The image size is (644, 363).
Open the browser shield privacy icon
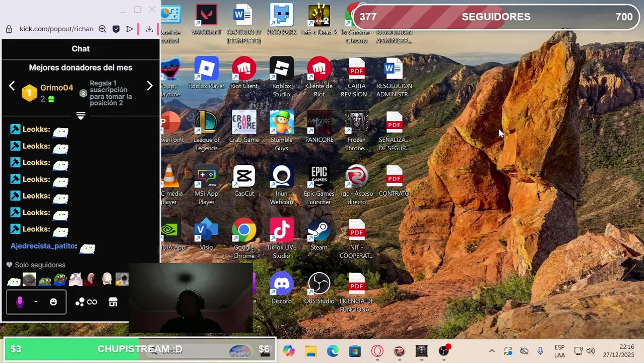[x=116, y=29]
